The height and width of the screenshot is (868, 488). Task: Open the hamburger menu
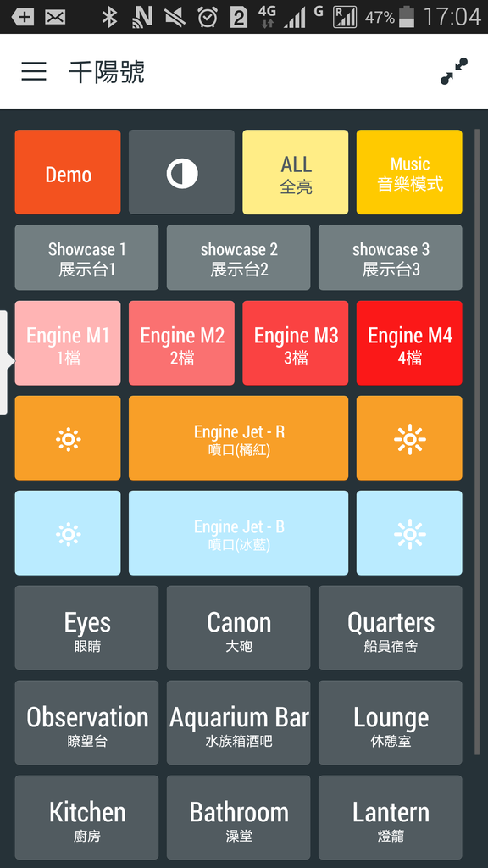34,71
